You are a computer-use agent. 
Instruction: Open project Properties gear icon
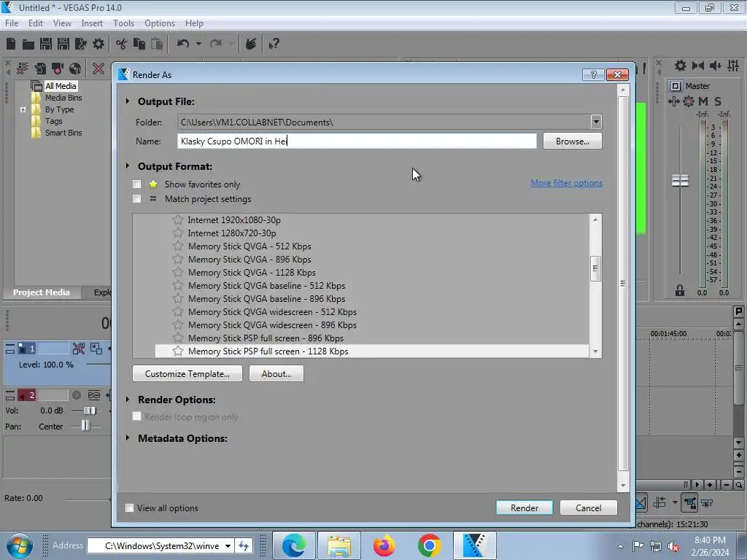tap(98, 44)
